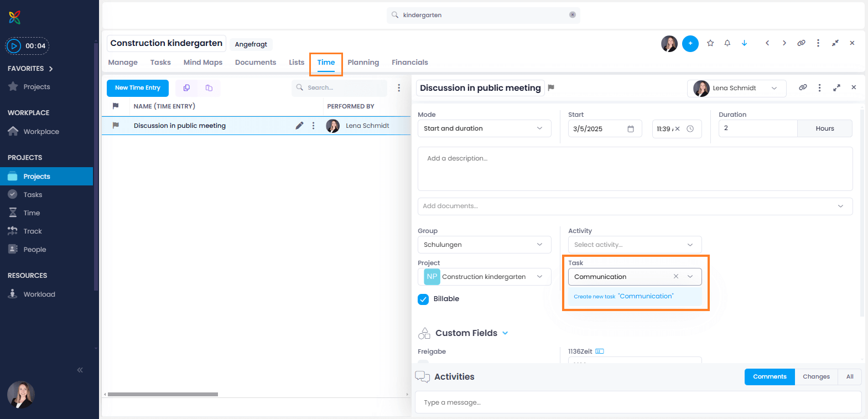Show Comments in Activities

coord(770,377)
